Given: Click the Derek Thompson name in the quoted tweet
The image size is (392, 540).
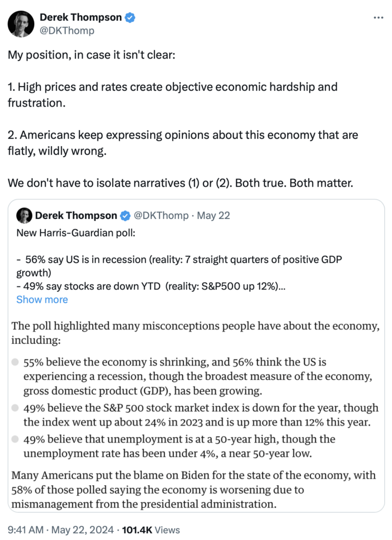Looking at the screenshot, I should pos(76,215).
